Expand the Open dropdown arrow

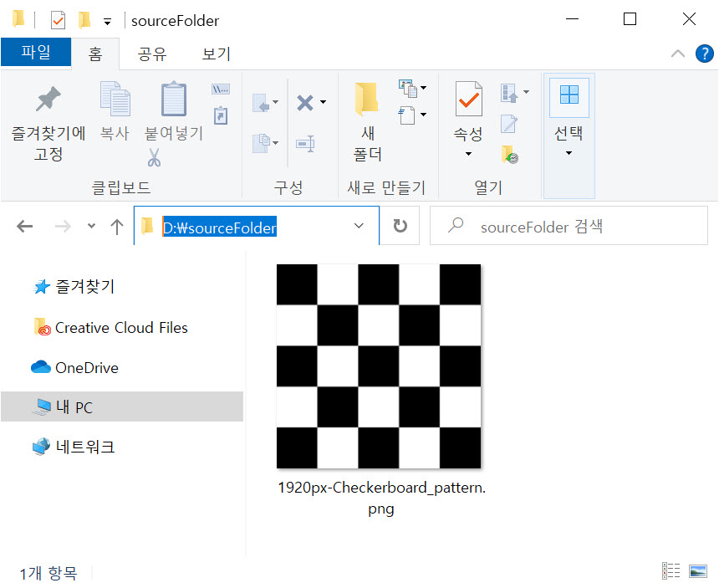tap(527, 92)
